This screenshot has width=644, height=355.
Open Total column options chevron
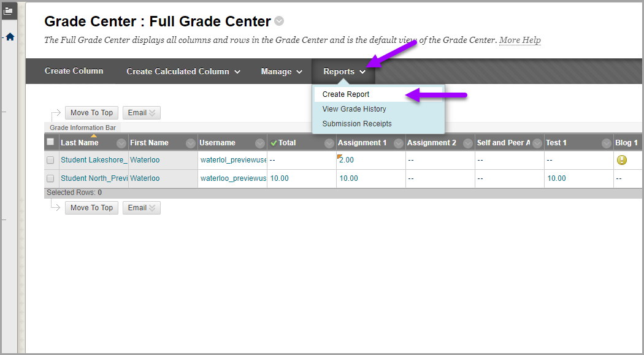329,143
